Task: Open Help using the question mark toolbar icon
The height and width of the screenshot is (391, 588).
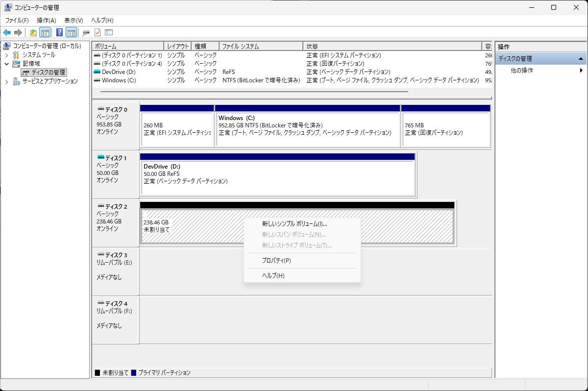Action: coord(60,32)
